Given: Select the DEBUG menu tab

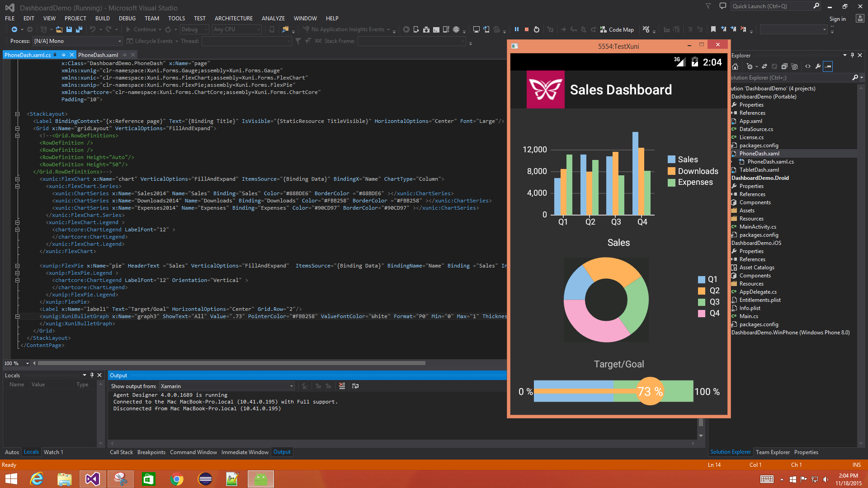Looking at the screenshot, I should [x=127, y=18].
